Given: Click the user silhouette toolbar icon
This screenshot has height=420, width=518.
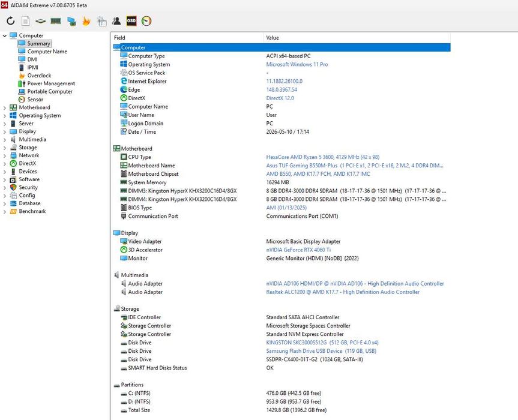Looking at the screenshot, I should coord(116,21).
